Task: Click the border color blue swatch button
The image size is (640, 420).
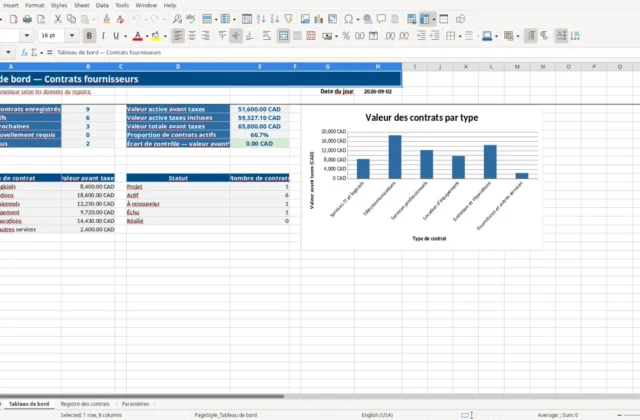Action: [487, 36]
